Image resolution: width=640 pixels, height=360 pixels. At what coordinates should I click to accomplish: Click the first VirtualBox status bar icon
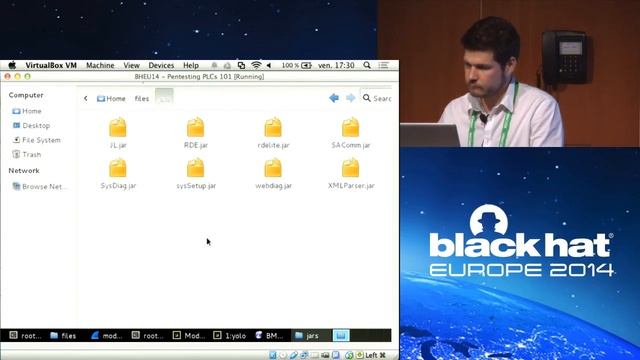[273, 355]
